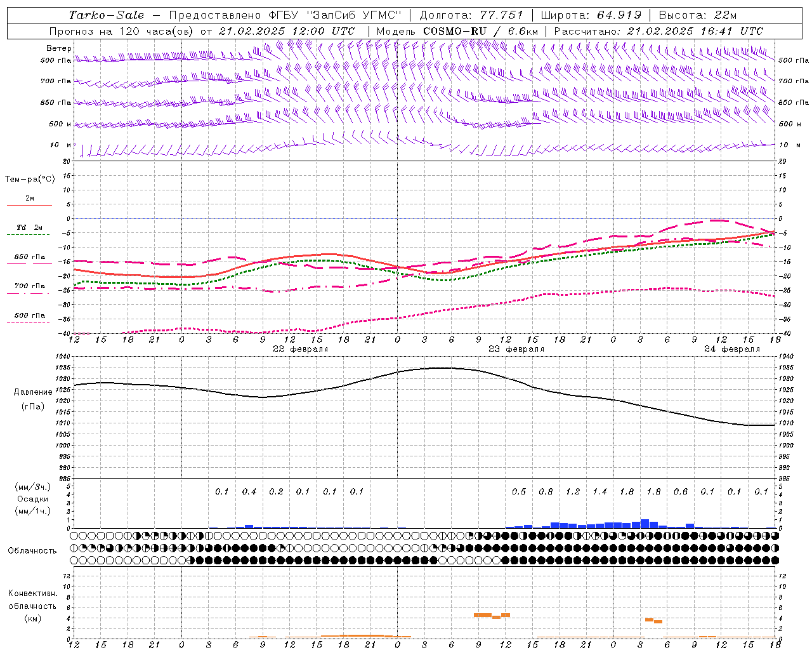
Task: Click the 700 гПа temperature legend entry
Action: 30,286
